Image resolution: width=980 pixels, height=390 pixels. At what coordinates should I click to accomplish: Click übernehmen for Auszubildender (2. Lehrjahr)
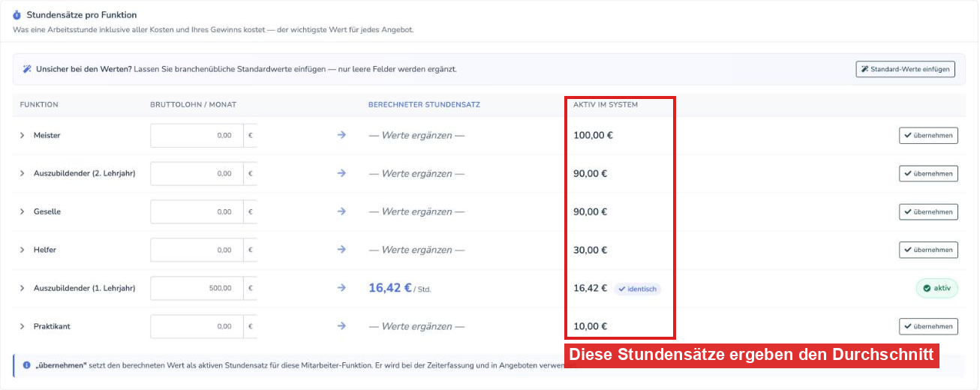928,173
